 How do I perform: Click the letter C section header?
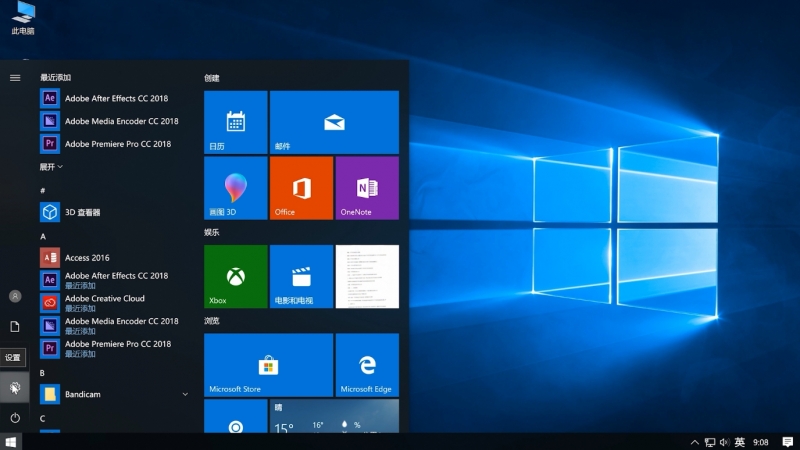42,418
